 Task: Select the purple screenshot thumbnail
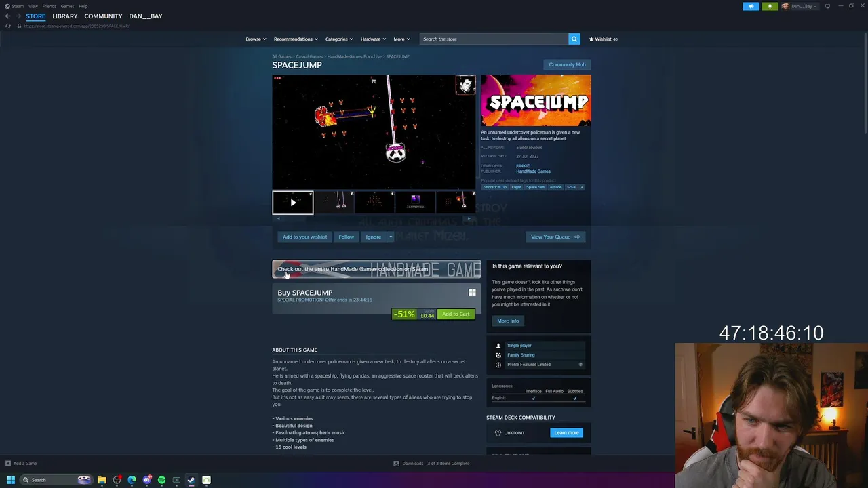tap(415, 202)
